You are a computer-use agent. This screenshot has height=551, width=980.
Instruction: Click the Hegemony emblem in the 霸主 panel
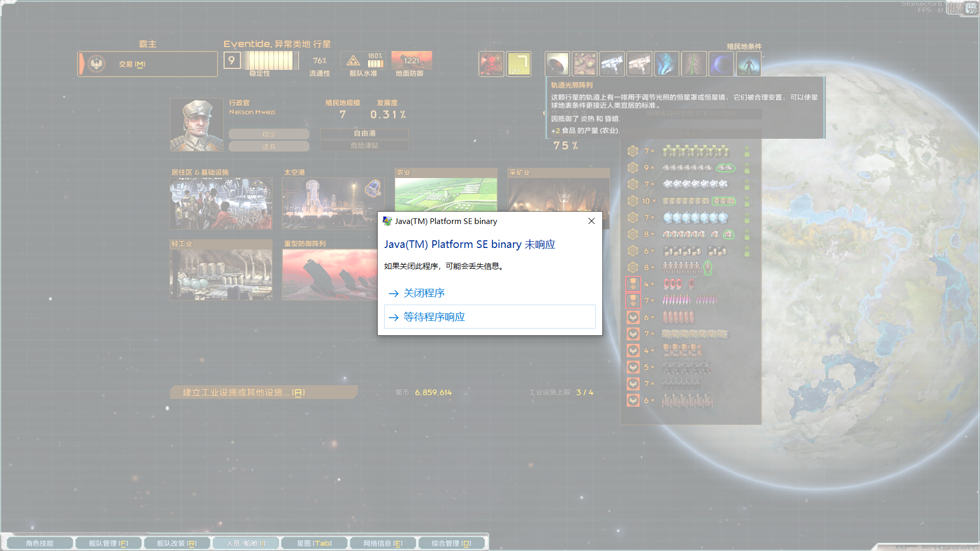[96, 64]
